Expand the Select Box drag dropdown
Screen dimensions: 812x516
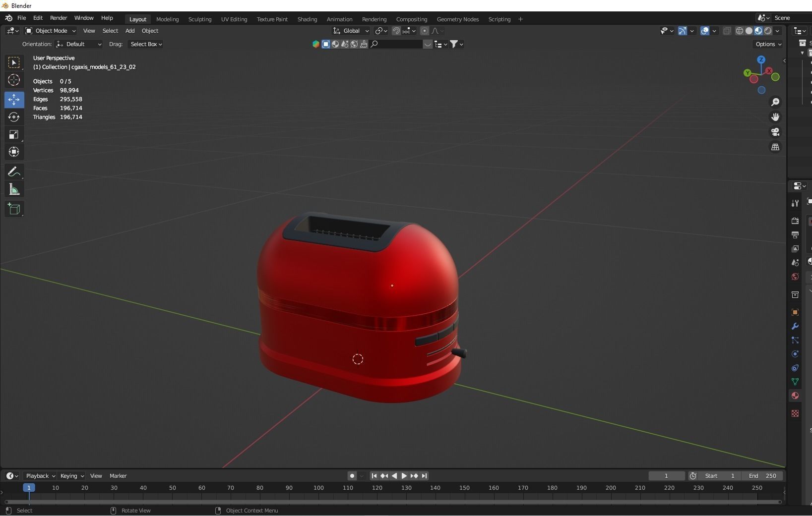click(146, 44)
